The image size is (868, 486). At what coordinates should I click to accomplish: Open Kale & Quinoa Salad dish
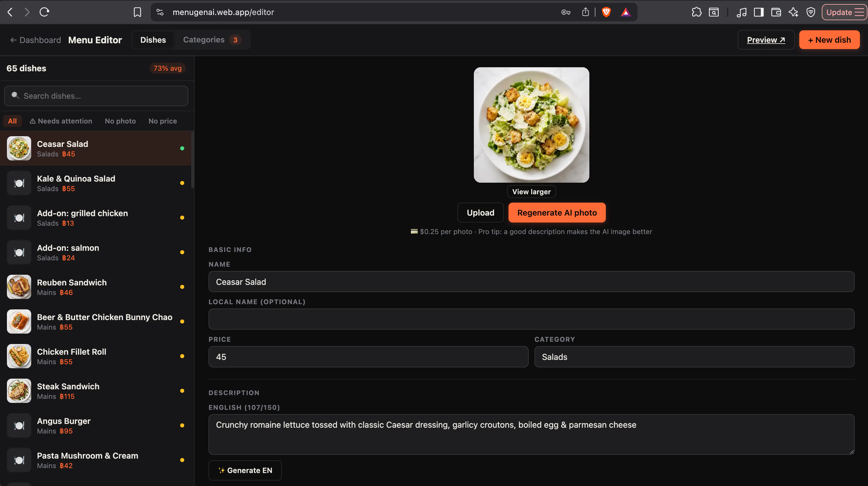click(x=96, y=183)
